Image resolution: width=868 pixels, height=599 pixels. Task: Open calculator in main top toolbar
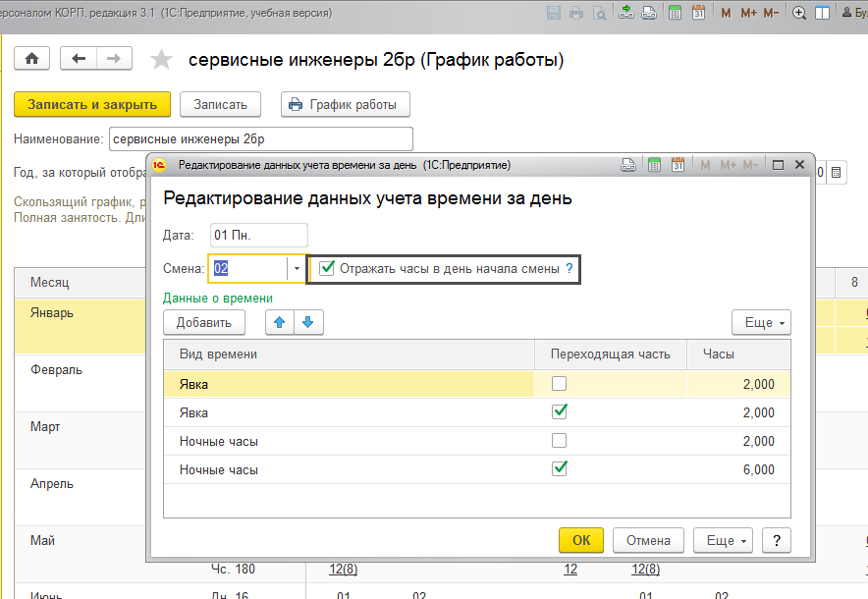pos(673,13)
